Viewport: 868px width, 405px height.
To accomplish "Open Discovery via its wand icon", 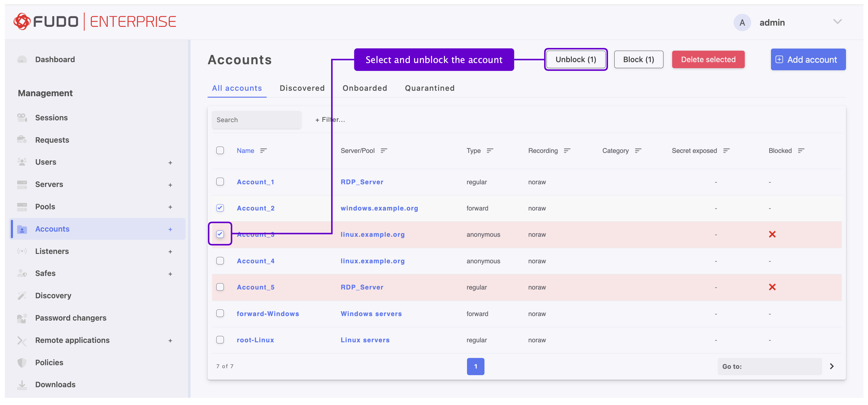I will click(x=22, y=296).
